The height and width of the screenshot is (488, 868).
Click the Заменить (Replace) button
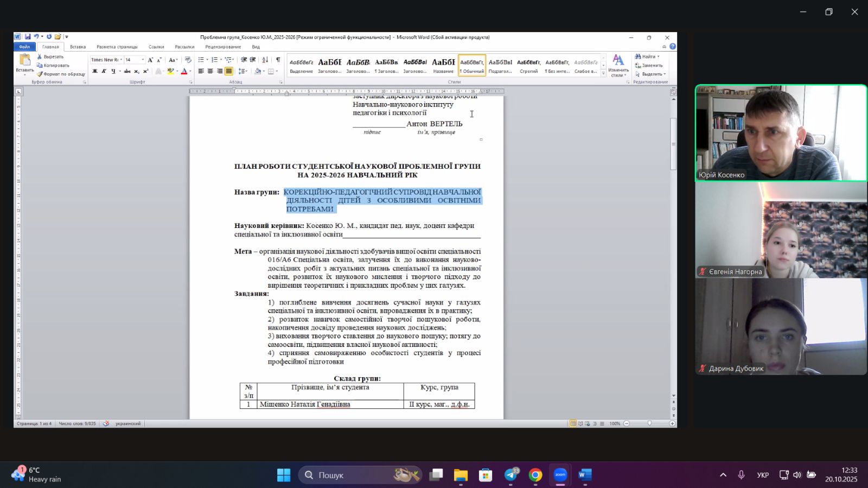[x=649, y=65]
